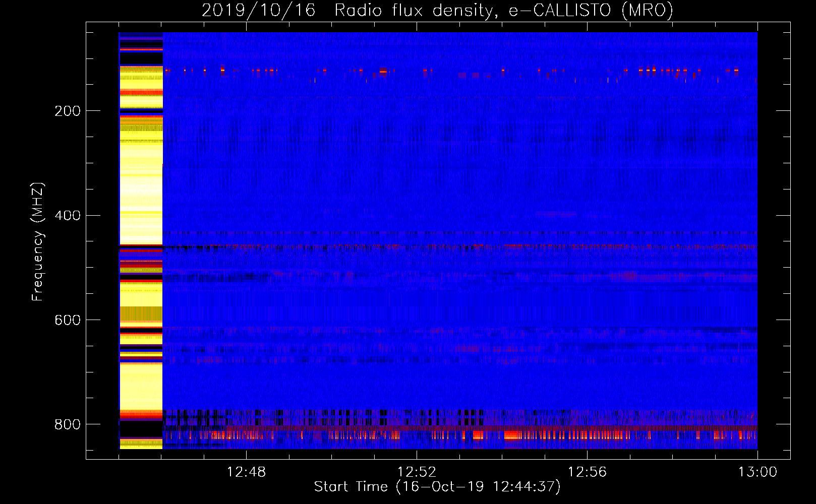The width and height of the screenshot is (816, 504).
Task: Click the yellow saturated band at spectrogram start
Action: [x=141, y=240]
